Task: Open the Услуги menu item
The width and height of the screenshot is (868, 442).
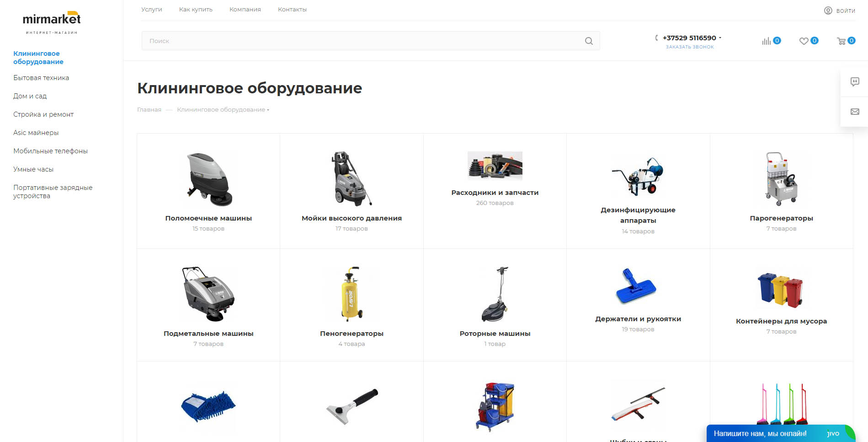Action: 152,9
